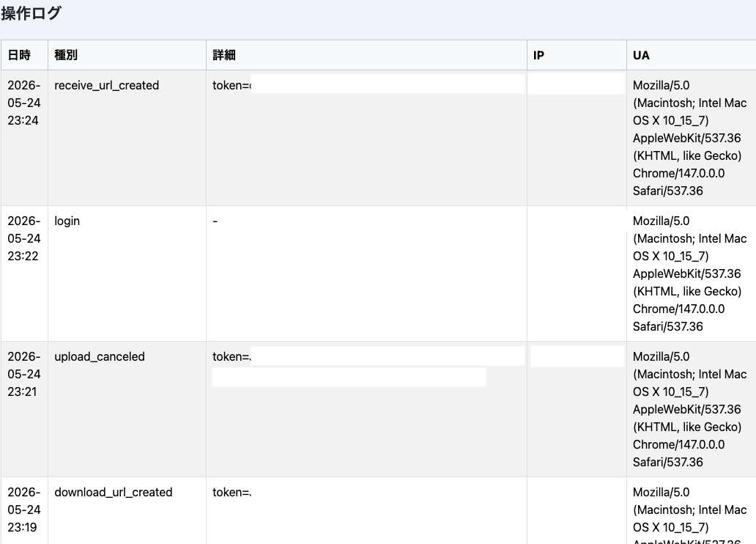Click token detail in download_url_created row
The image size is (756, 544).
(232, 493)
